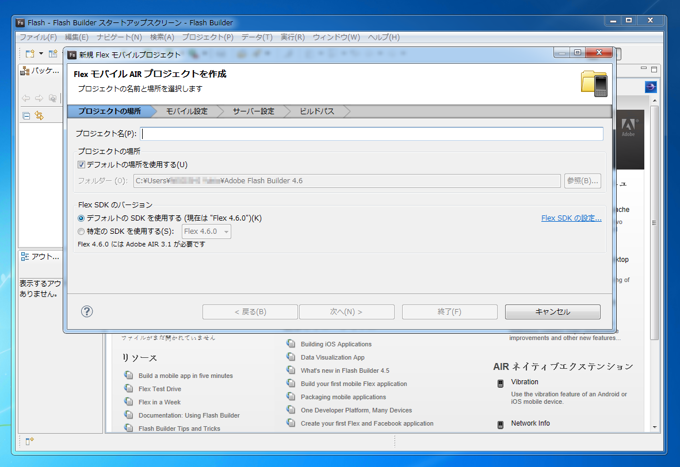Click the second new-item toolbar icon beside New dropdown
This screenshot has height=467, width=680.
pos(53,54)
